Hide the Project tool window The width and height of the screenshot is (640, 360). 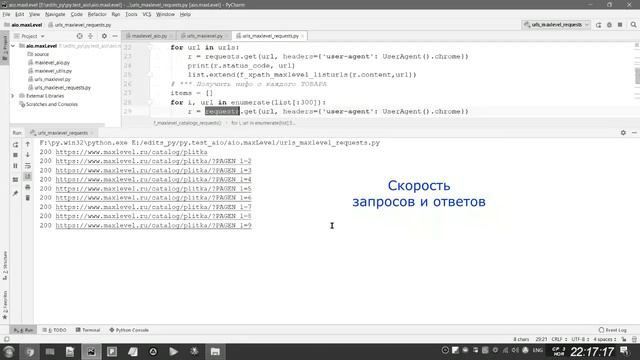click(x=115, y=36)
